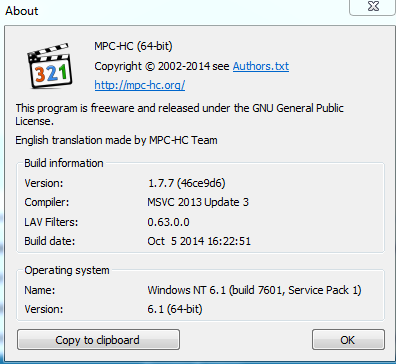Click the Build date: label

50,241
